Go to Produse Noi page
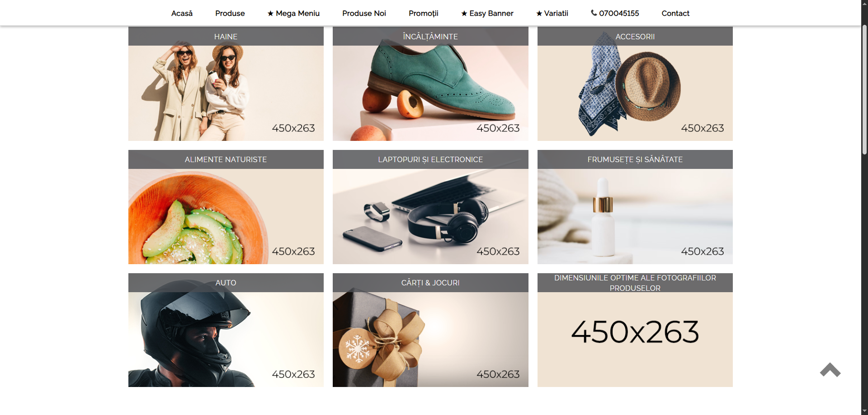868x415 pixels. (364, 14)
